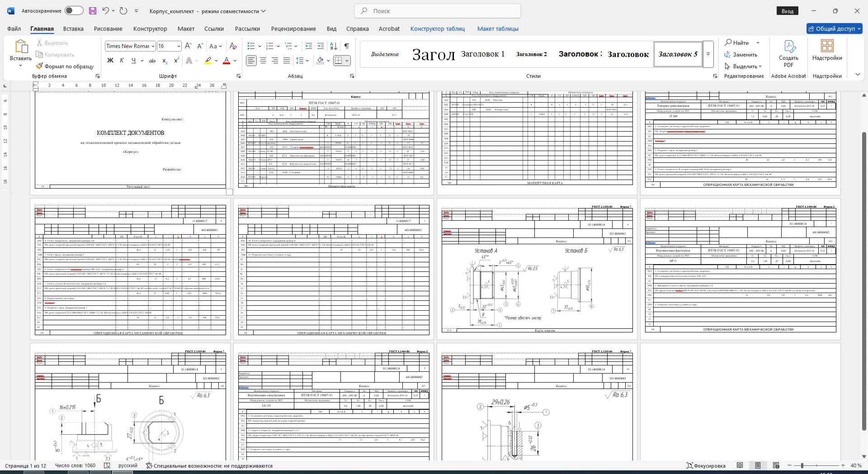Open the font size dropdown
Screen dimensions: 868x474
tap(169, 46)
